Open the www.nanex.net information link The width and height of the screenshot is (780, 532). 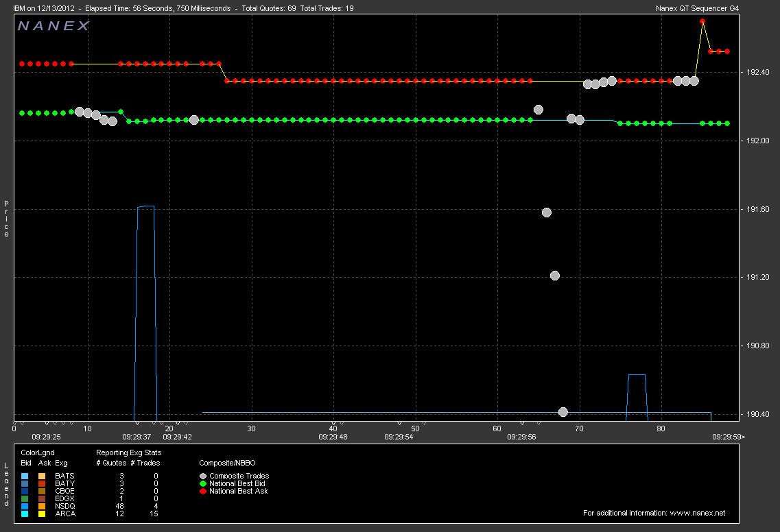point(698,513)
